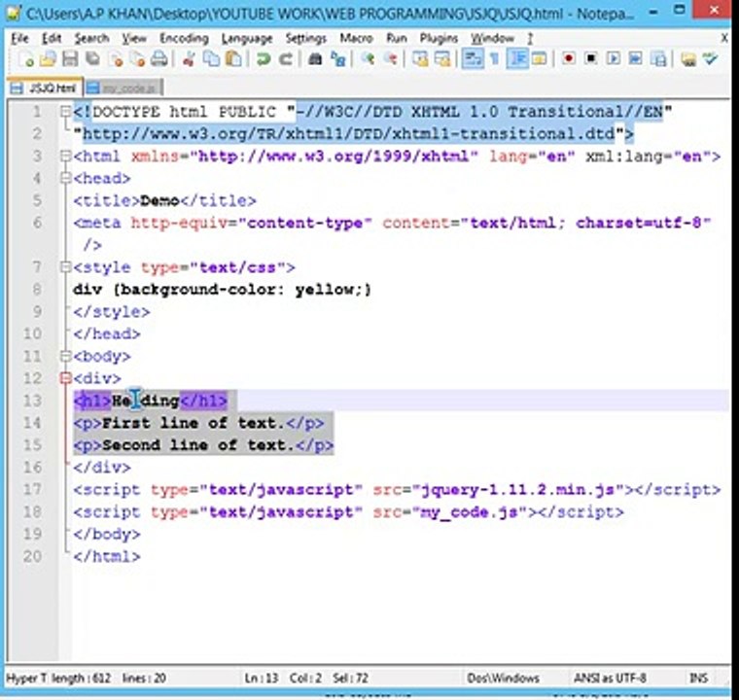
Task: Open the Run menu
Action: click(x=397, y=38)
